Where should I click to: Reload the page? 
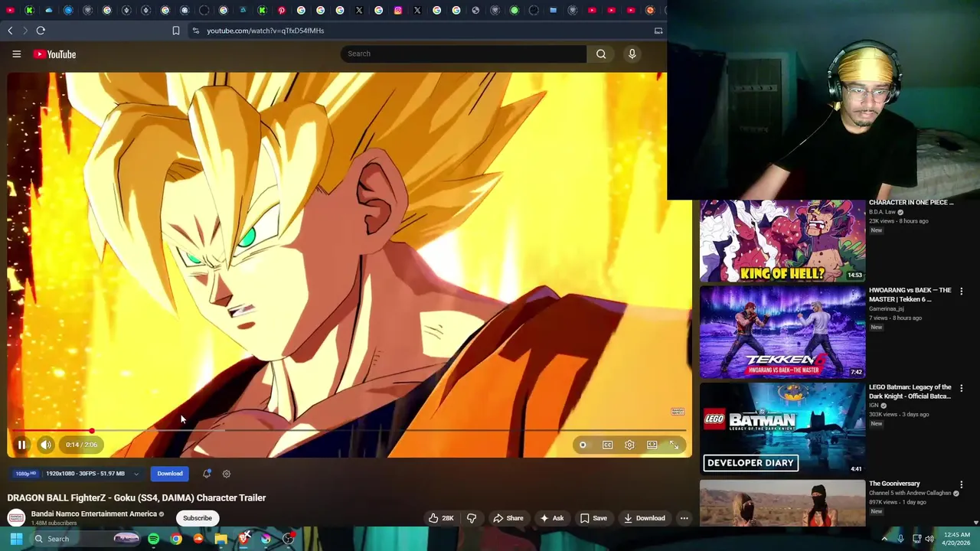[x=41, y=31]
